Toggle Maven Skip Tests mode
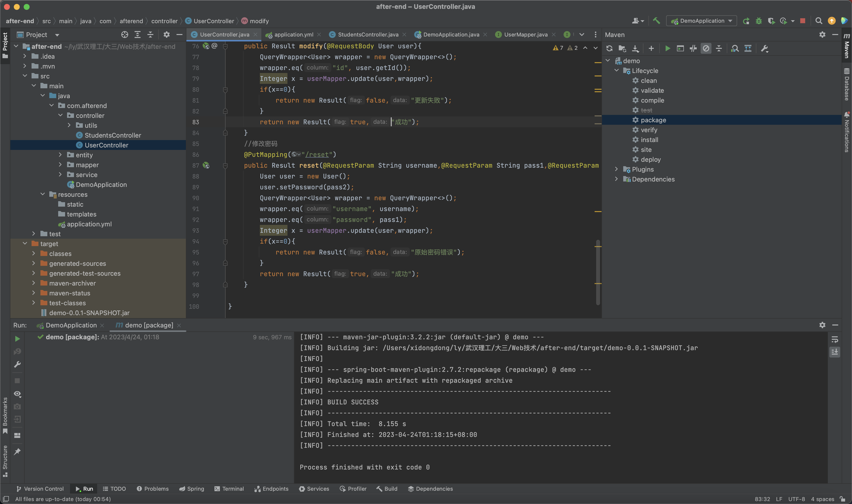Viewport: 852px width, 504px height. pyautogui.click(x=706, y=49)
